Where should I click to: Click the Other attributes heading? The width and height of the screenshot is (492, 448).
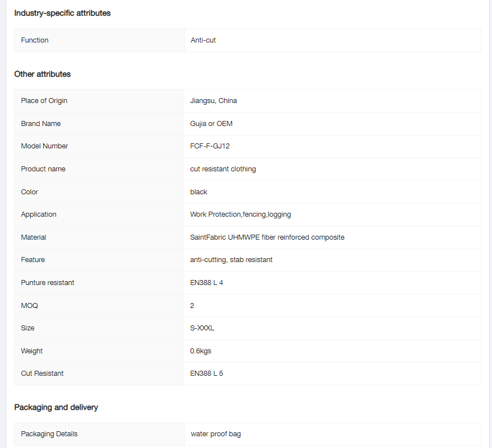(43, 74)
